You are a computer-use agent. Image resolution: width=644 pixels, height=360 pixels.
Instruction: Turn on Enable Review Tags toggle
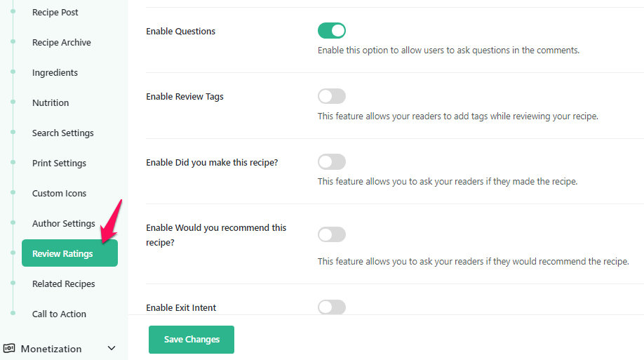pos(332,96)
